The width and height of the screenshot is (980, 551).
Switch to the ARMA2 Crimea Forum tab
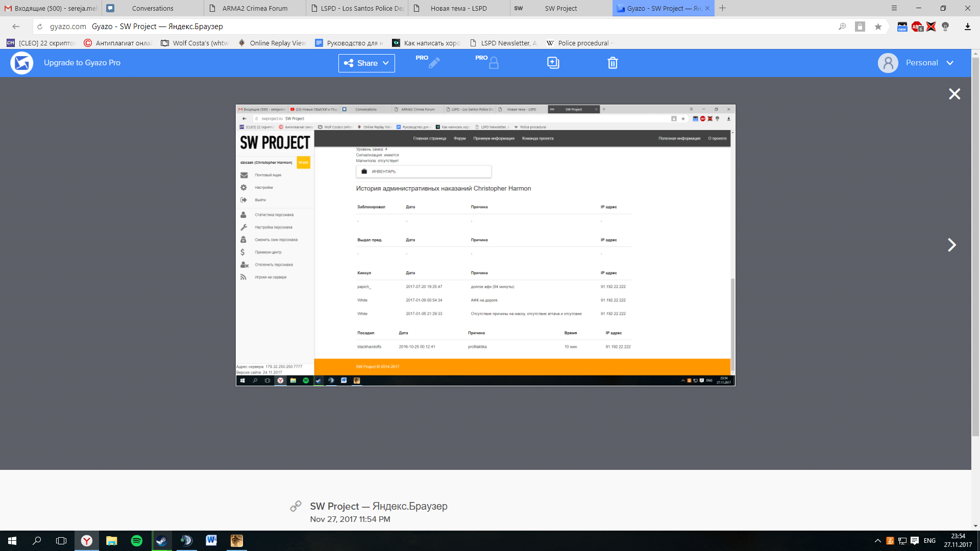click(254, 8)
